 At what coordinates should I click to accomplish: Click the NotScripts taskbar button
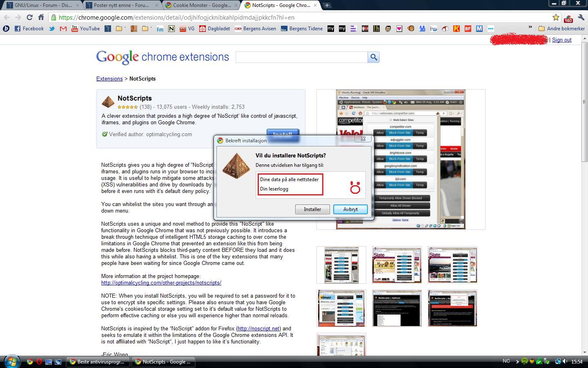pos(163,362)
